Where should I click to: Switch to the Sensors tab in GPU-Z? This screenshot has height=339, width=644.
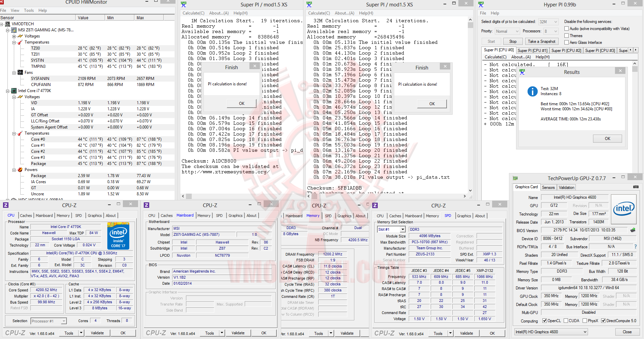[x=548, y=188]
